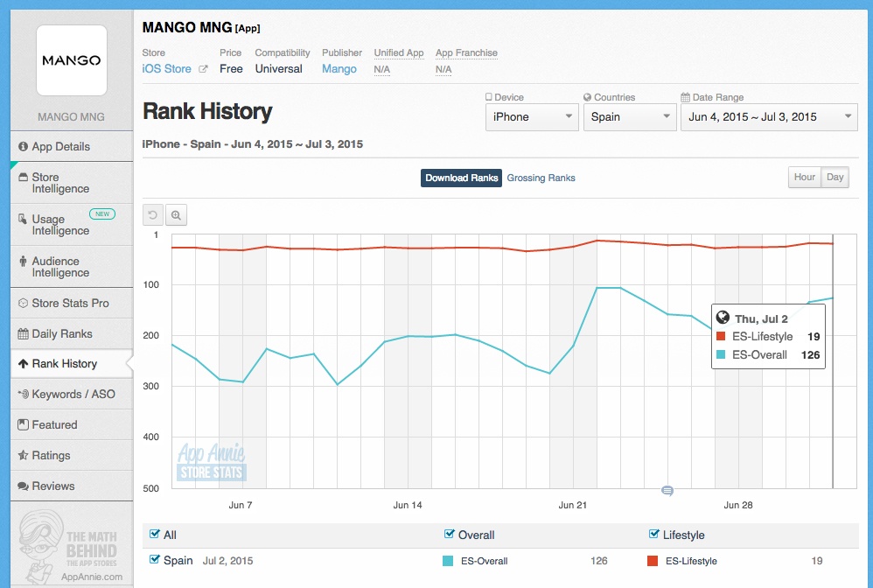This screenshot has width=873, height=588.
Task: Open the Reviews page
Action: pos(71,486)
